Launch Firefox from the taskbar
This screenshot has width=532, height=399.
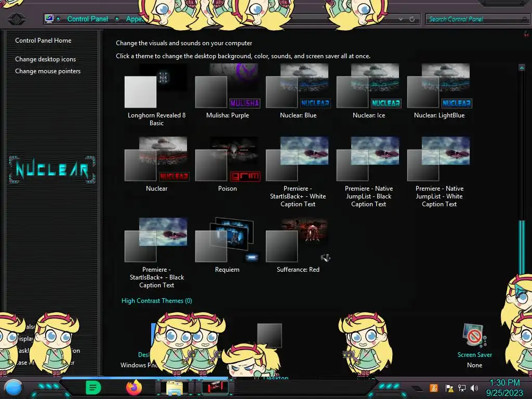coord(134,388)
